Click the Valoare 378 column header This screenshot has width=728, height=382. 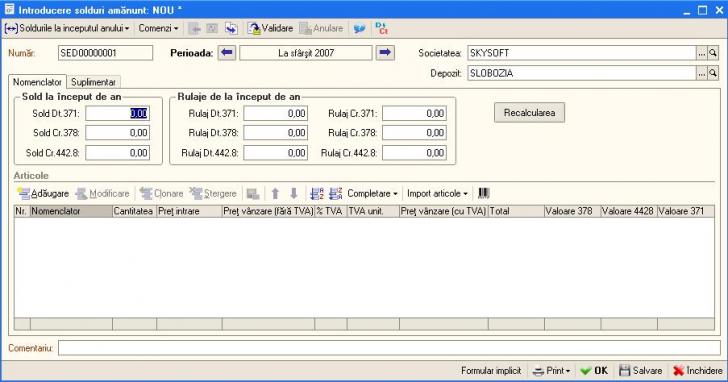(572, 211)
